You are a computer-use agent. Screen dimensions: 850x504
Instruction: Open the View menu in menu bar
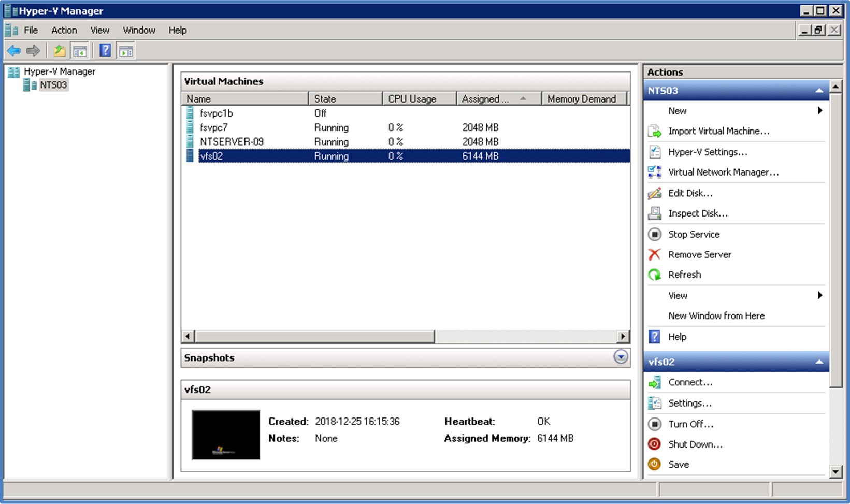tap(99, 30)
